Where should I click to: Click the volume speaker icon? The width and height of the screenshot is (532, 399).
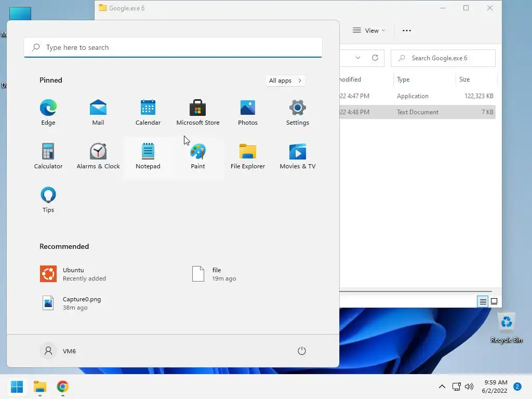point(469,387)
